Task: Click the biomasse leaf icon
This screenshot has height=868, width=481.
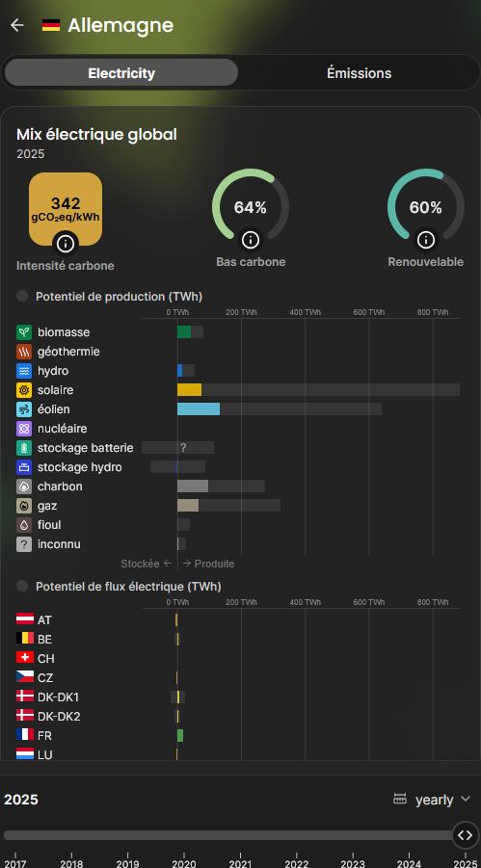Action: pos(24,332)
